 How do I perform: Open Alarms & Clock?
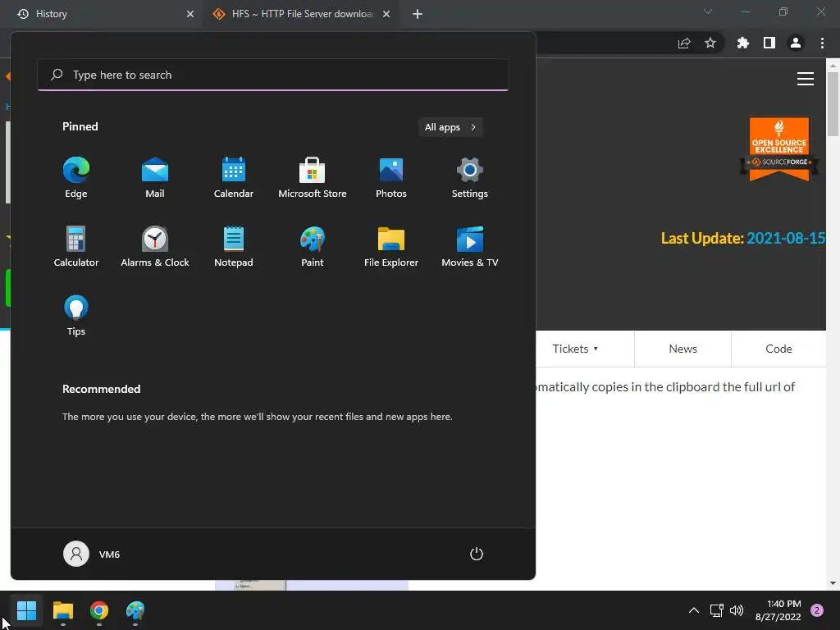tap(155, 247)
